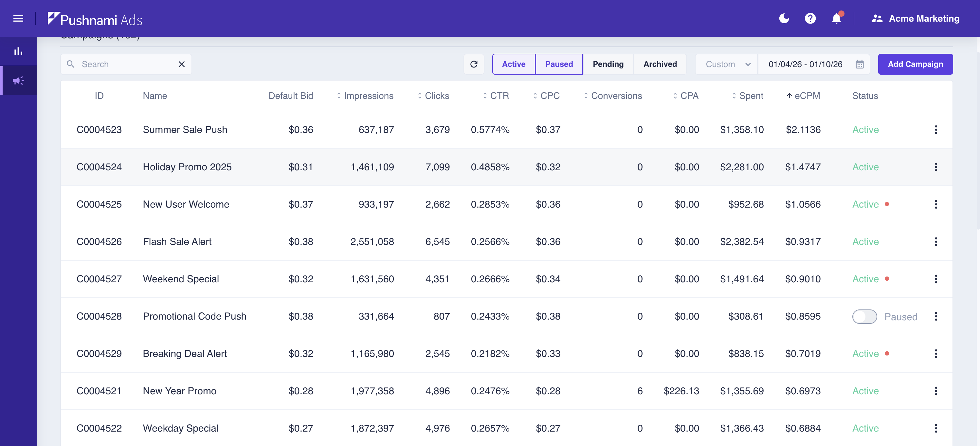The width and height of the screenshot is (980, 446).
Task: Open the hamburger navigation menu
Action: pos(18,18)
